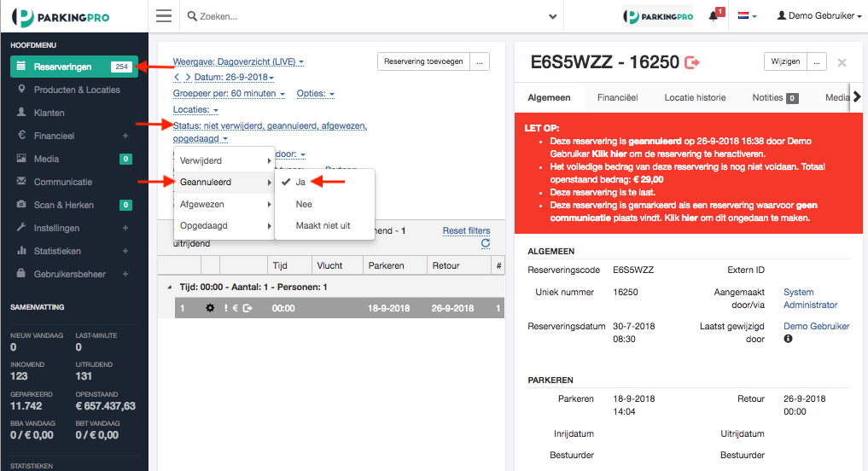
Task: Open the Datum 26-9-2018 picker
Action: 234,77
